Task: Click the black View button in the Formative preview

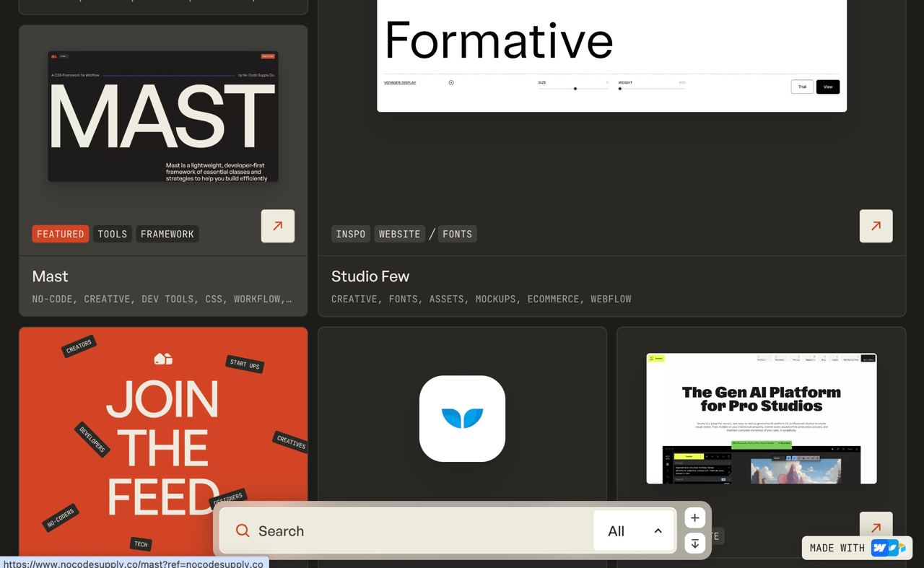Action: [x=828, y=87]
